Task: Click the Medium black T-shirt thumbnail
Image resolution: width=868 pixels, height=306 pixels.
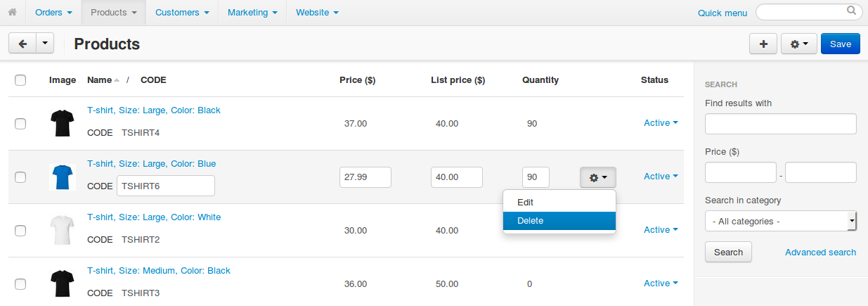Action: (x=62, y=284)
